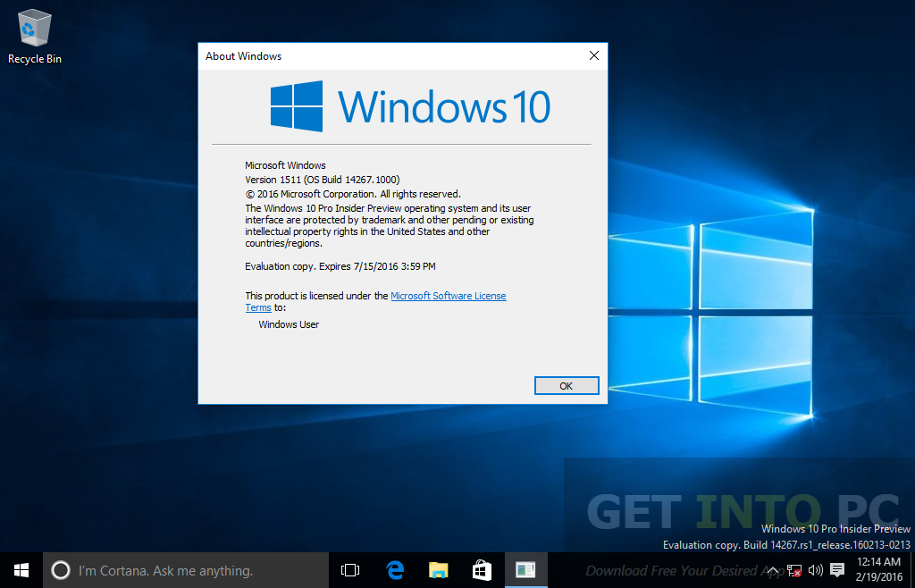915x588 pixels.
Task: Click the "Microsoft Windows" text line
Action: (x=285, y=165)
